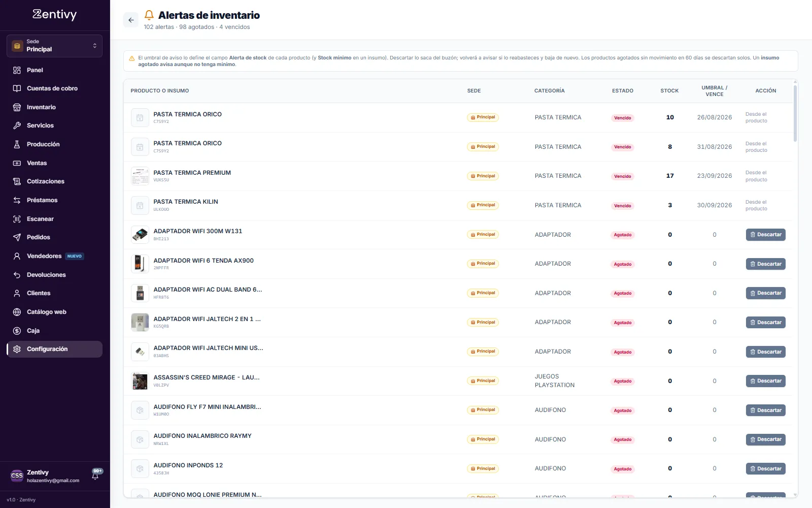Select the Ventas cash icon

tap(17, 163)
